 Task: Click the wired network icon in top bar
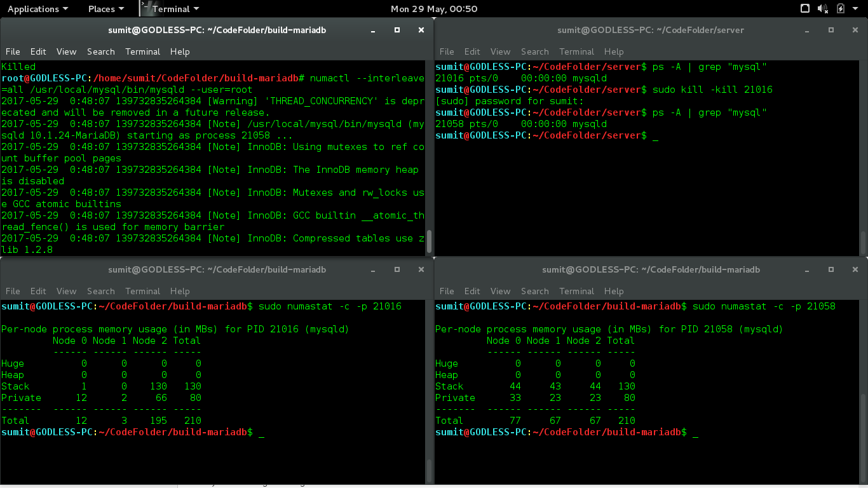pos(805,9)
